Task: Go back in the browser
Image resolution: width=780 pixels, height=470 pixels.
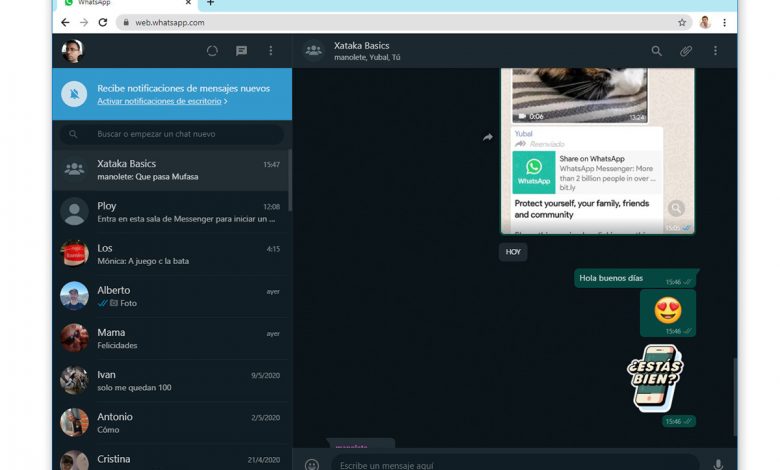Action: click(x=65, y=22)
